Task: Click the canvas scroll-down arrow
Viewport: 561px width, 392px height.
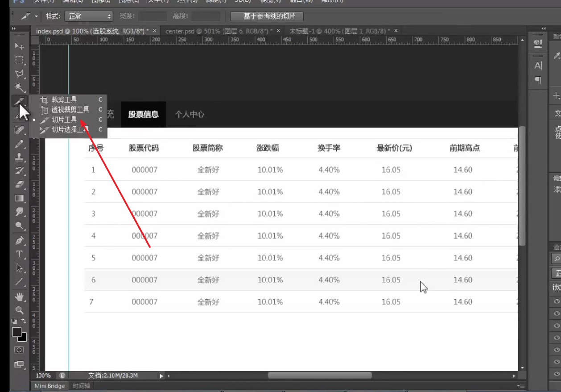Action: pos(522,368)
